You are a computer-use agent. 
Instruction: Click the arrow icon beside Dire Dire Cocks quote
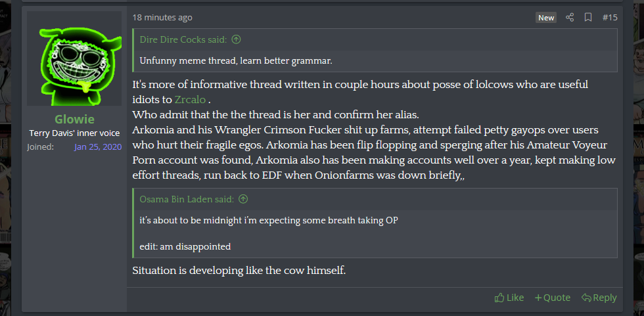pyautogui.click(x=236, y=39)
